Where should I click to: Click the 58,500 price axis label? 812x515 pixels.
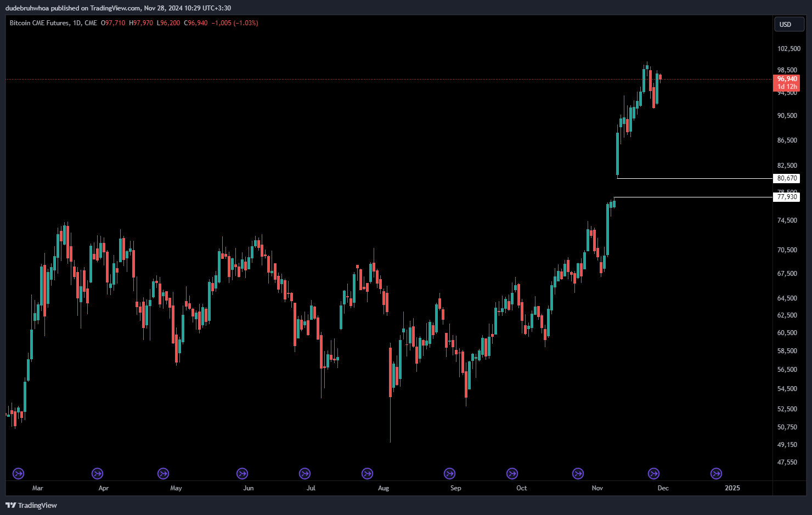click(787, 351)
